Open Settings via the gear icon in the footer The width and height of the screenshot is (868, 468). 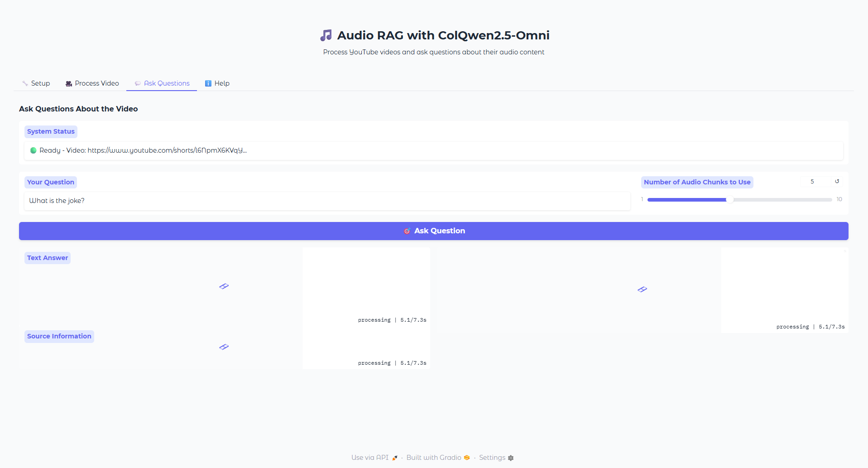coord(510,458)
